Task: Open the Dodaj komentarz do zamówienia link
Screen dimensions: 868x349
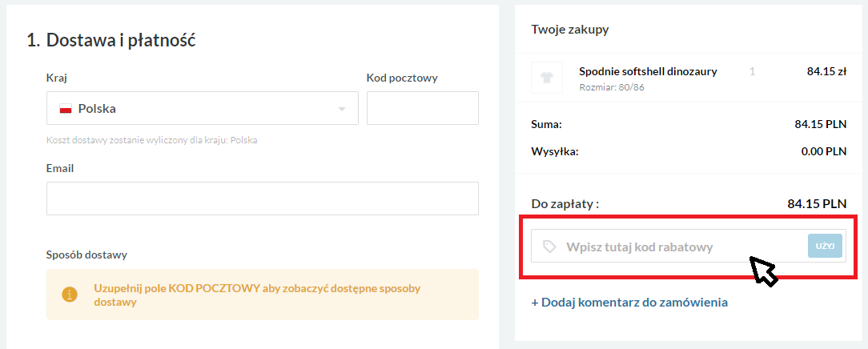Action: click(629, 303)
